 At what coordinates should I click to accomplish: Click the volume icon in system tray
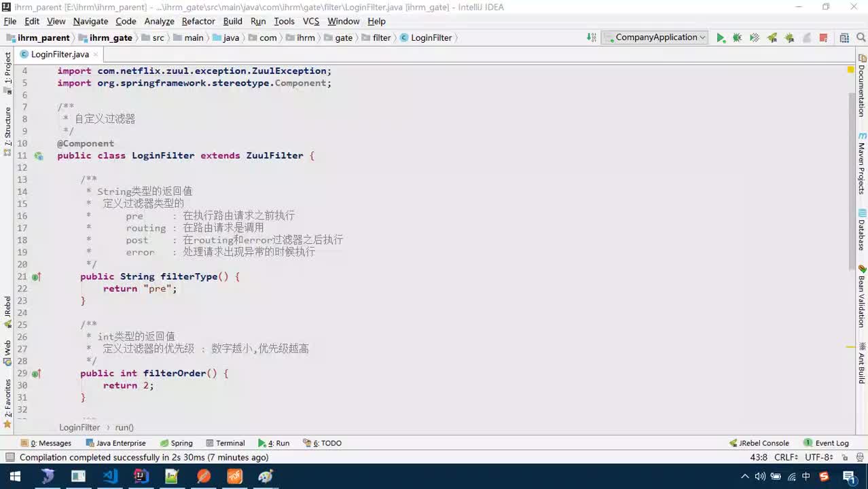coord(760,476)
